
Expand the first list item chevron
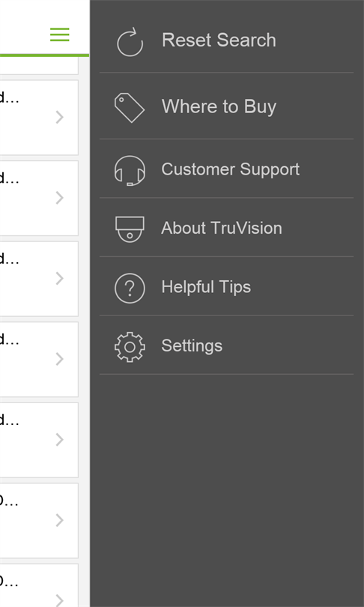(60, 118)
